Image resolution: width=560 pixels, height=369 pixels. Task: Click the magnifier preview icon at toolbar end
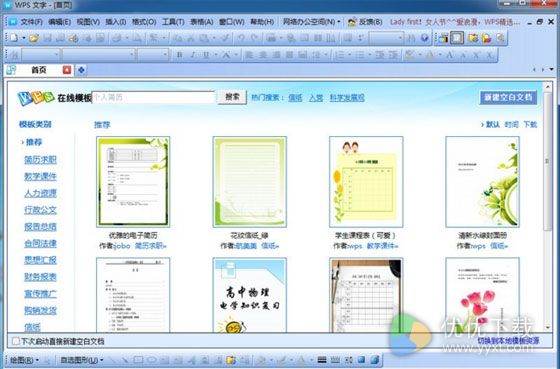(x=500, y=38)
